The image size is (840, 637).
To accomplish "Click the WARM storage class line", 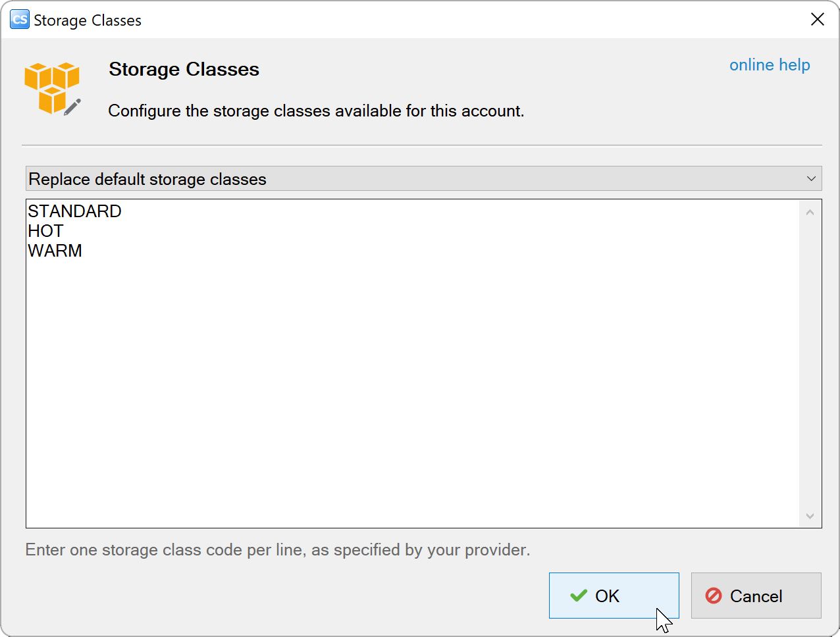I will click(55, 251).
